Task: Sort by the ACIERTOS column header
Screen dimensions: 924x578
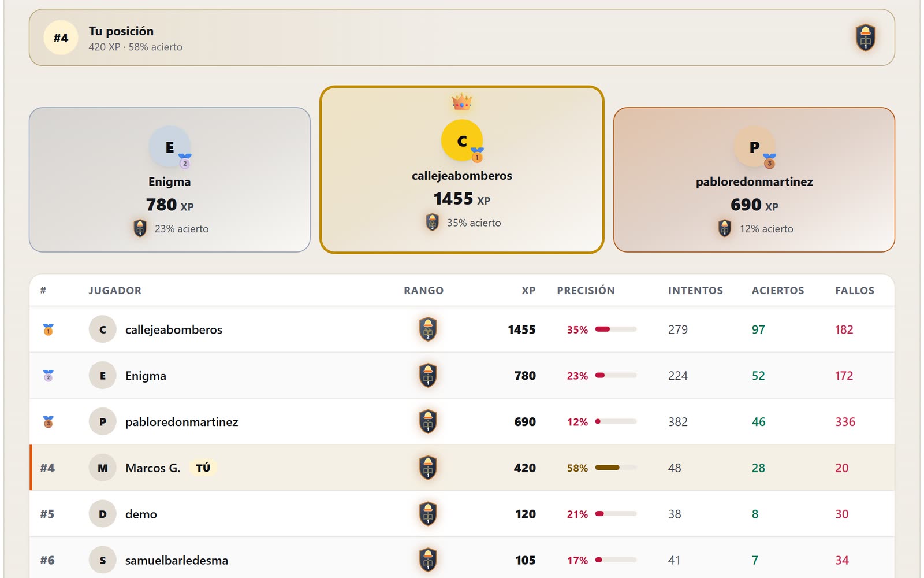Action: (x=778, y=291)
